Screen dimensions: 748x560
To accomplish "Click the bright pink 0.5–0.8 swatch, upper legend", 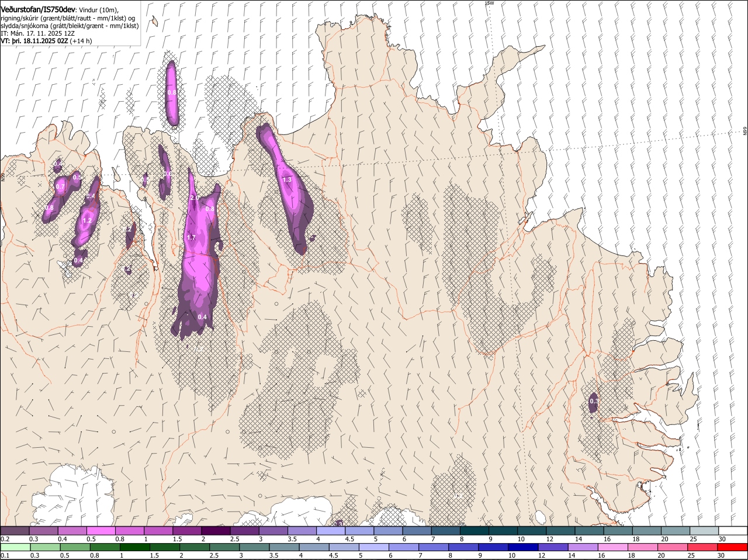I will click(101, 530).
